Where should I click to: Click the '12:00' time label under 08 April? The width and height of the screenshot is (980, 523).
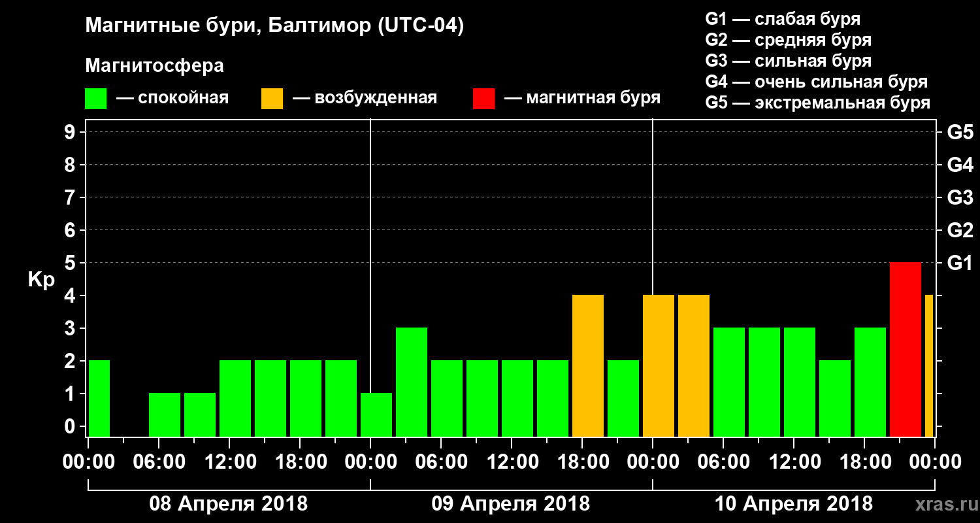[x=229, y=462]
